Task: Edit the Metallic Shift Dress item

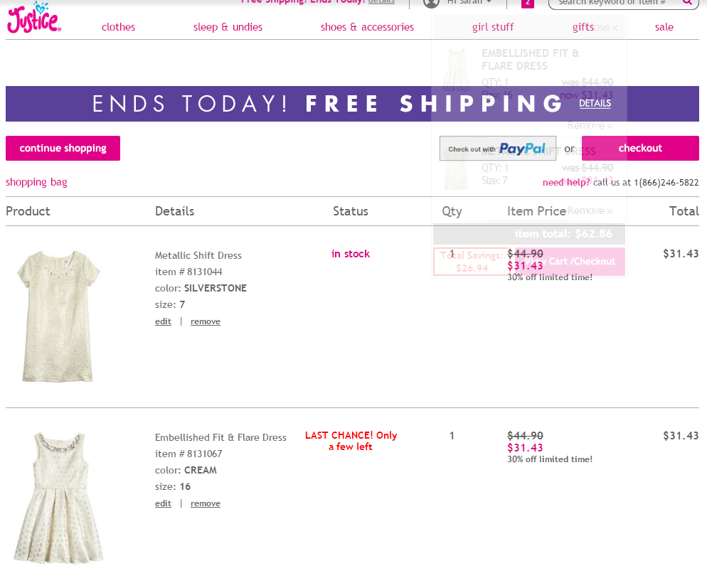Action: click(163, 321)
